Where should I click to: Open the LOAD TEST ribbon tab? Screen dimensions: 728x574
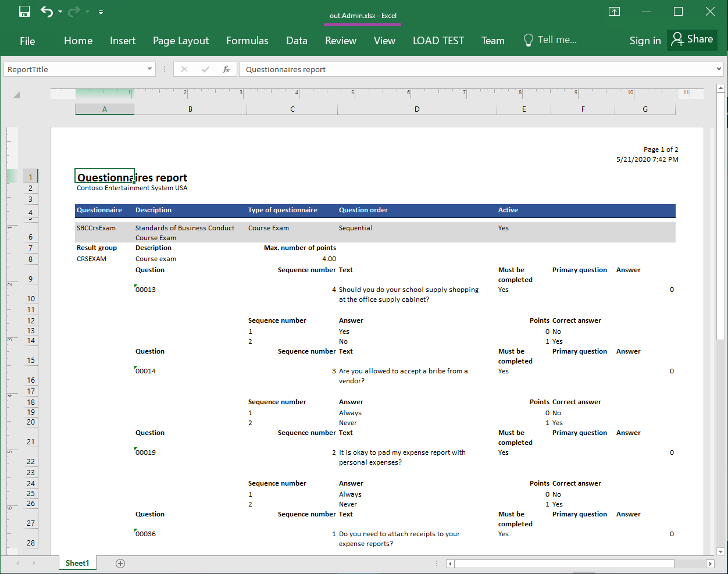[438, 41]
